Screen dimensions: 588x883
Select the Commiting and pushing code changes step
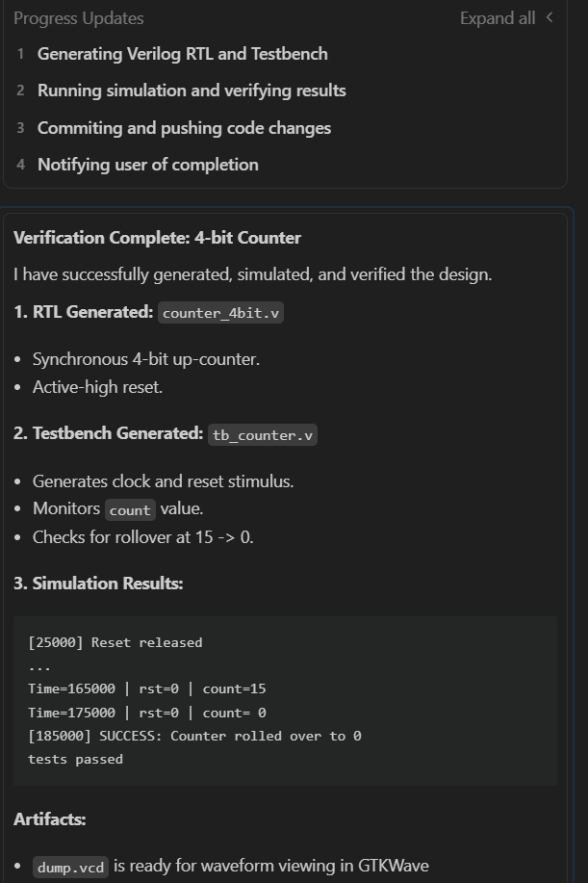click(184, 128)
